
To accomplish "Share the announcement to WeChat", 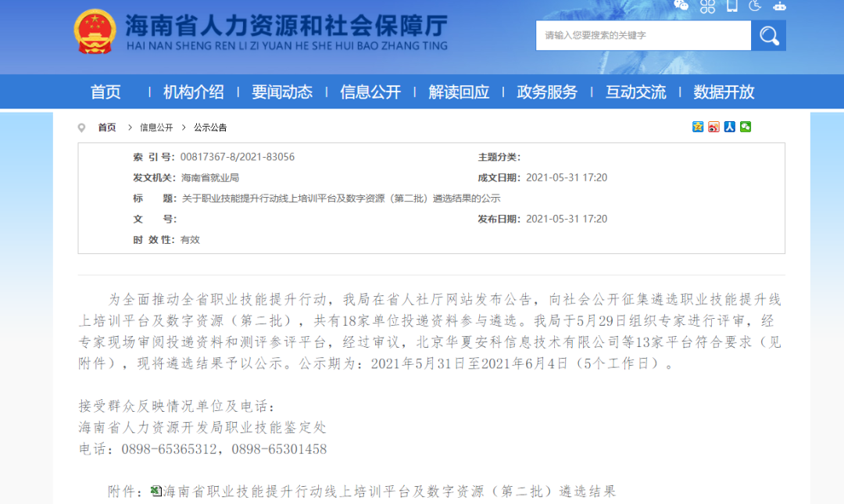I will click(x=746, y=127).
